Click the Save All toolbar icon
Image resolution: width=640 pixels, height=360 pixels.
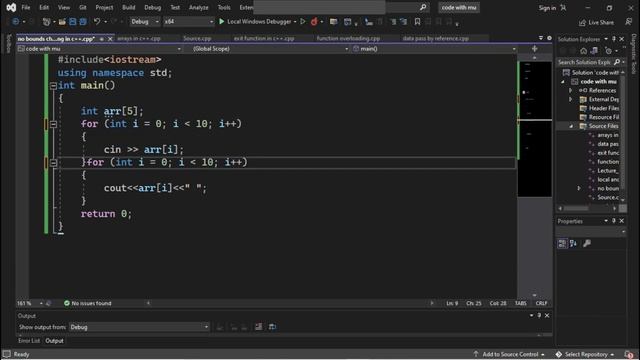pyautogui.click(x=83, y=22)
